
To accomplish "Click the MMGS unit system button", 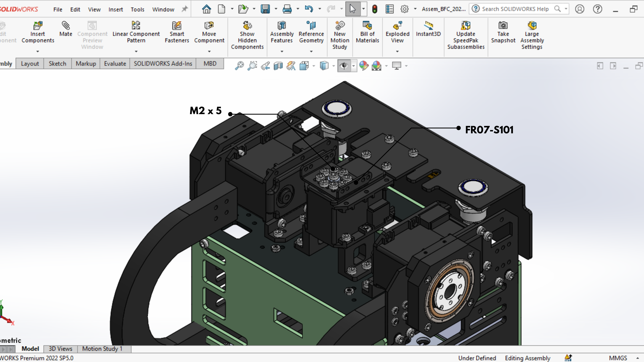I will (618, 358).
